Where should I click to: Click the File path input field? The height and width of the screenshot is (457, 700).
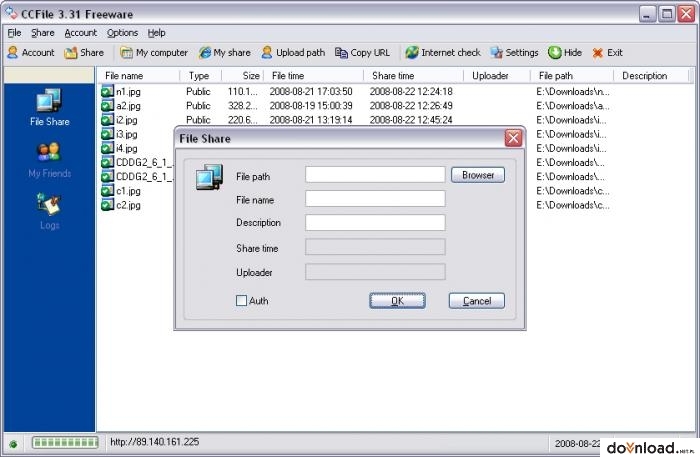[375, 174]
